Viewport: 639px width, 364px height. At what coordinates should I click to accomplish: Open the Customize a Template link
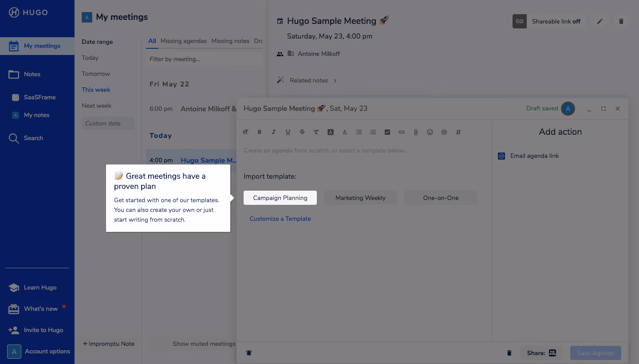pos(280,219)
